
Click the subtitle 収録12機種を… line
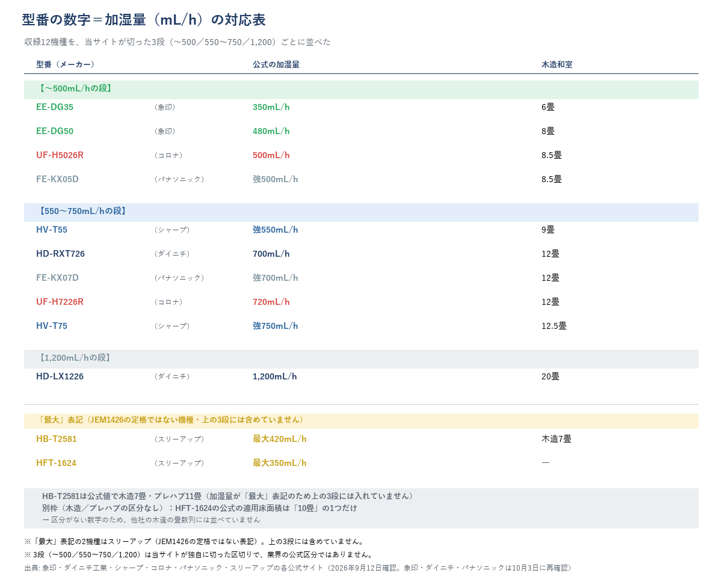pyautogui.click(x=177, y=42)
